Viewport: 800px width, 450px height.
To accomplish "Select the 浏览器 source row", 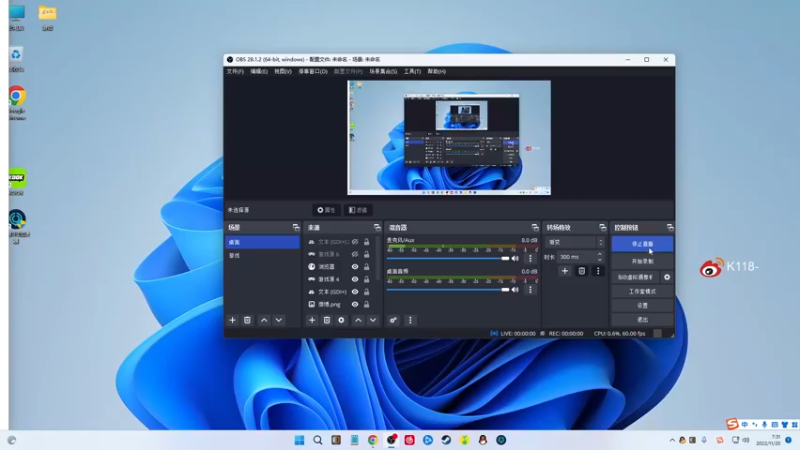I will pos(340,266).
